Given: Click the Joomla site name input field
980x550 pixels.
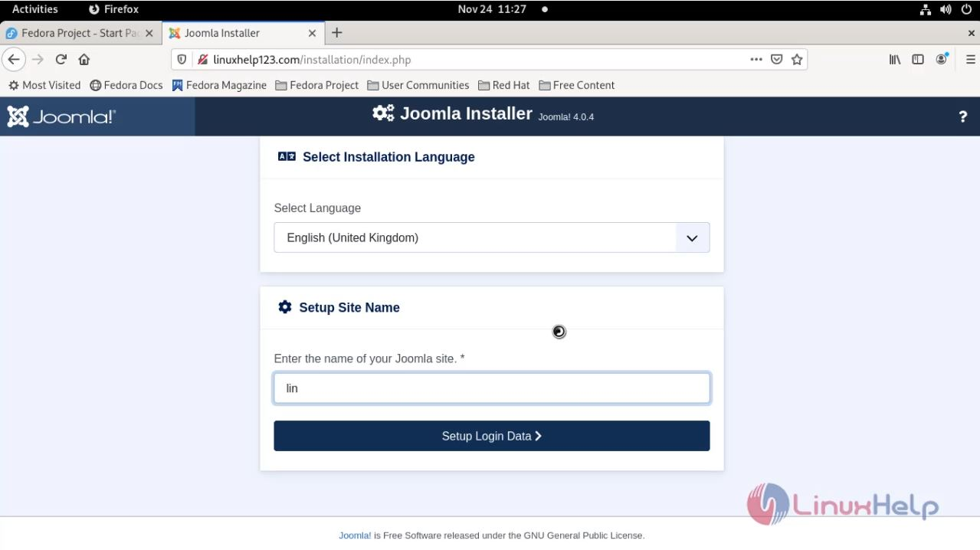Looking at the screenshot, I should (x=492, y=388).
